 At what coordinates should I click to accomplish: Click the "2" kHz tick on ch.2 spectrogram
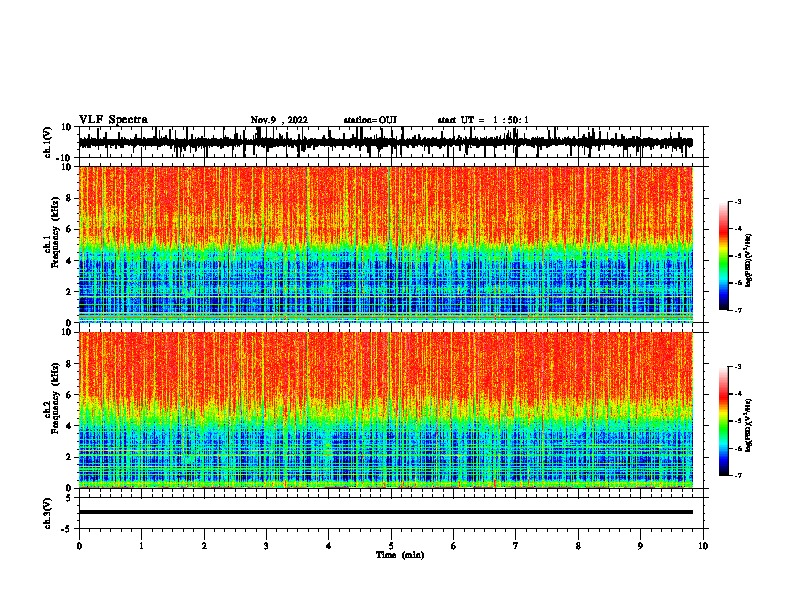[69, 457]
